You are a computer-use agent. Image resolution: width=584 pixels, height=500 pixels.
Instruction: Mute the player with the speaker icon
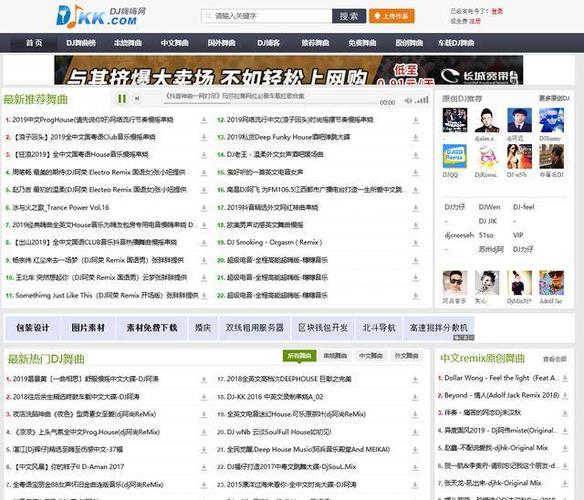(x=408, y=101)
